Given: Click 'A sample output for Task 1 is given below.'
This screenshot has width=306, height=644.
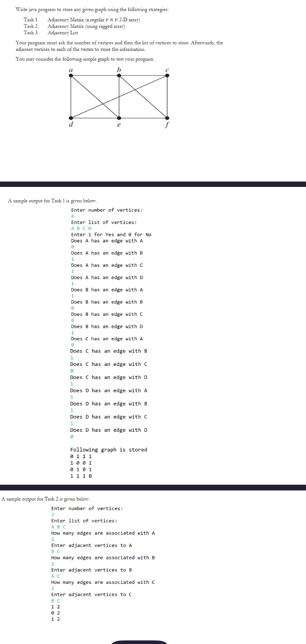Looking at the screenshot, I should pos(52,201).
